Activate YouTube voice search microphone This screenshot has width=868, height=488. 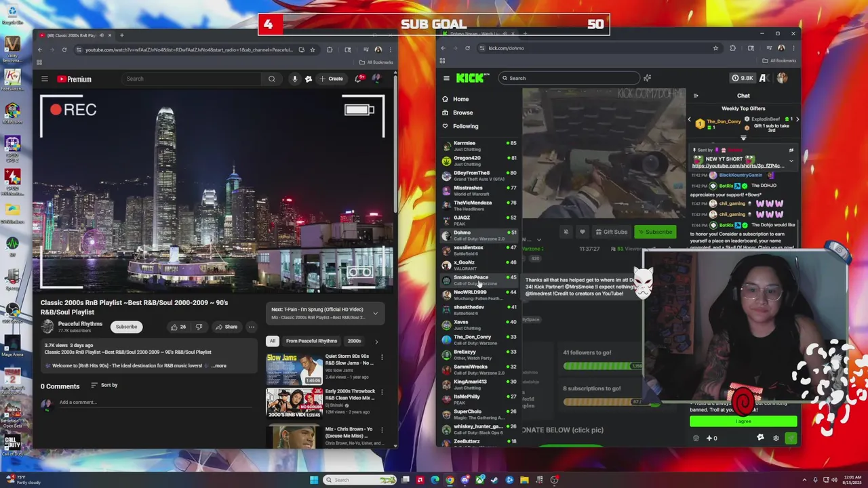pyautogui.click(x=294, y=79)
